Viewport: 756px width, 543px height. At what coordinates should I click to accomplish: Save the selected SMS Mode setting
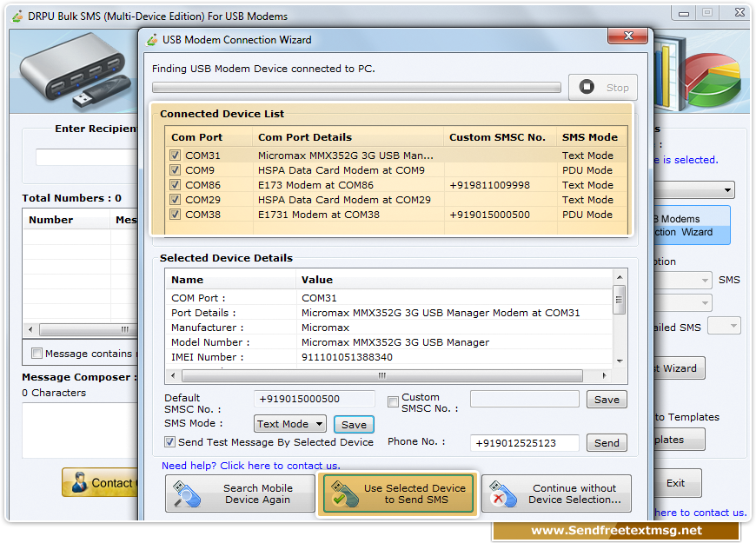[354, 425]
